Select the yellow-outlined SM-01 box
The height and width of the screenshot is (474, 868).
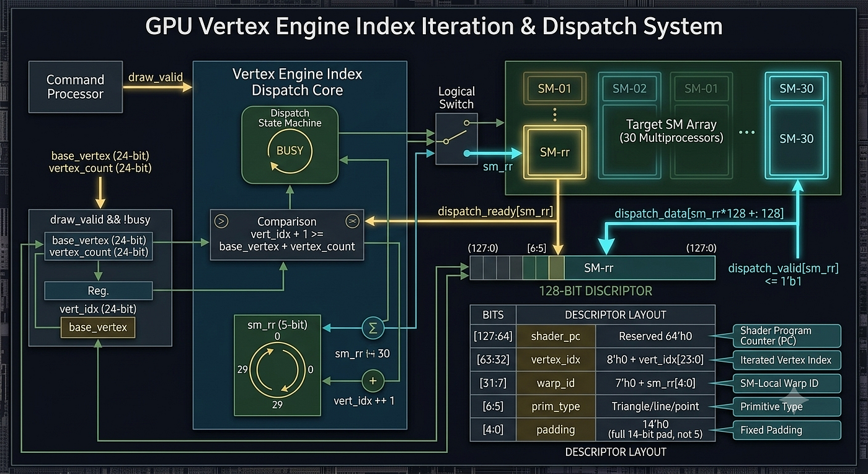click(555, 89)
